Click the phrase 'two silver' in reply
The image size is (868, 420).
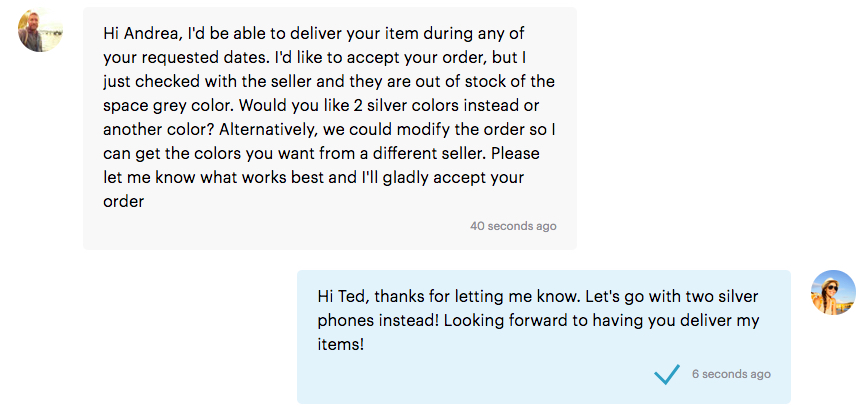tap(722, 297)
